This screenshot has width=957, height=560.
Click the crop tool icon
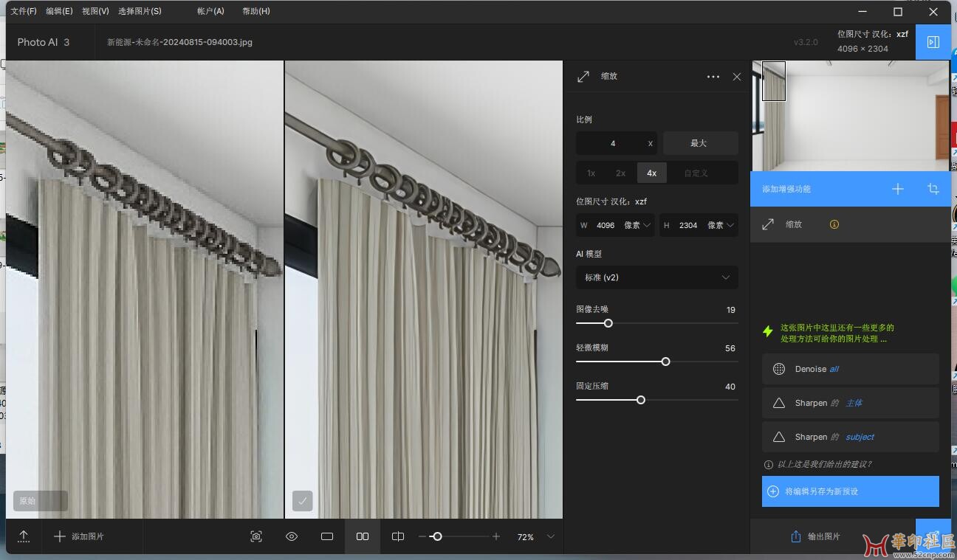pyautogui.click(x=933, y=189)
